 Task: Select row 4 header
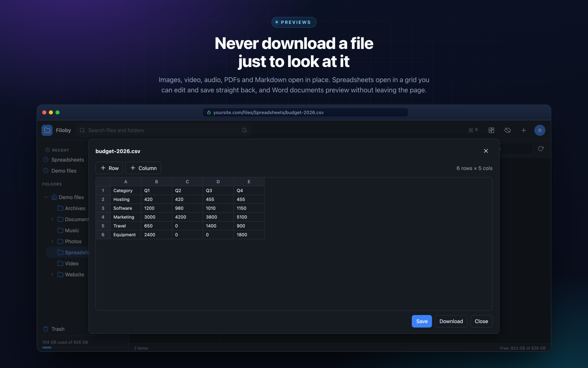tap(103, 217)
